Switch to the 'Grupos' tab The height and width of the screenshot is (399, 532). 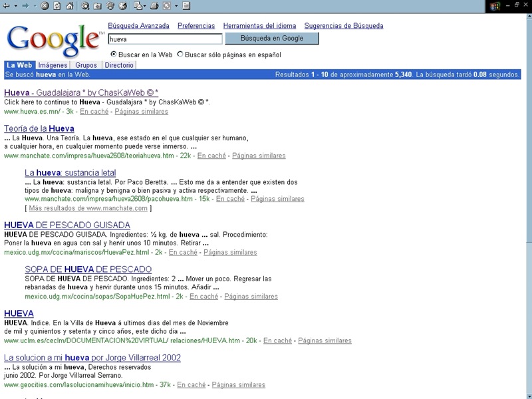click(x=86, y=65)
